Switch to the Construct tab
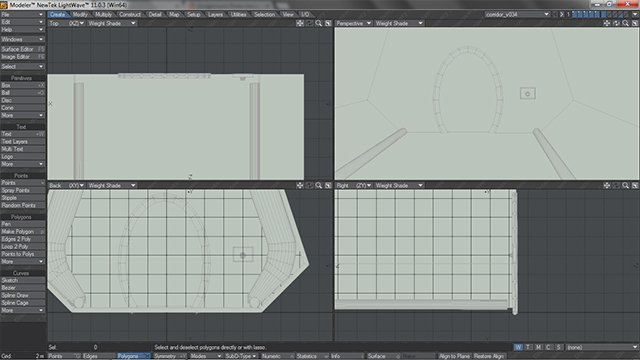 (130, 14)
